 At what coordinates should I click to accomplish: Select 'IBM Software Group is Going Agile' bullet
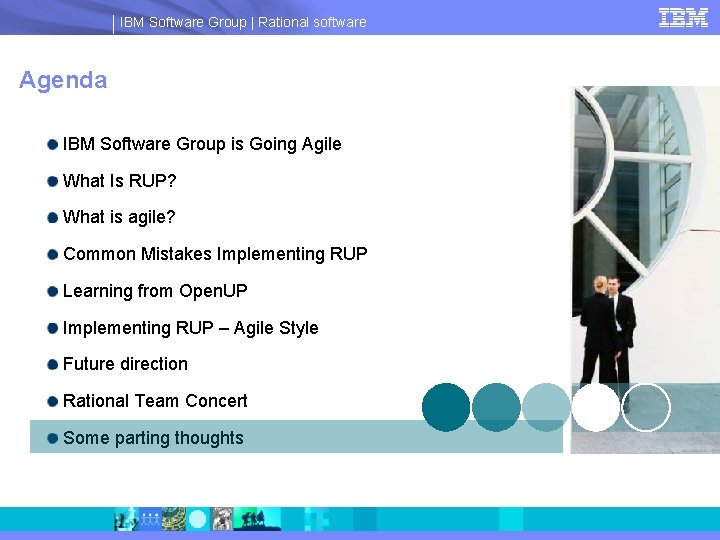click(202, 144)
